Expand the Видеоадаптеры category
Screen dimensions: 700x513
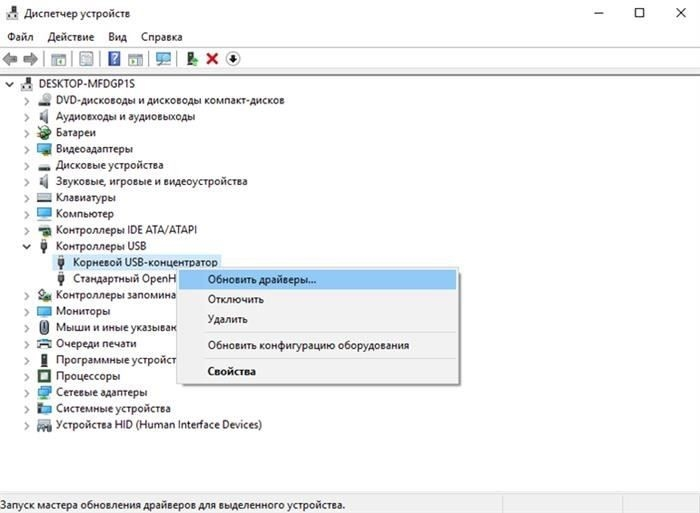(27, 150)
